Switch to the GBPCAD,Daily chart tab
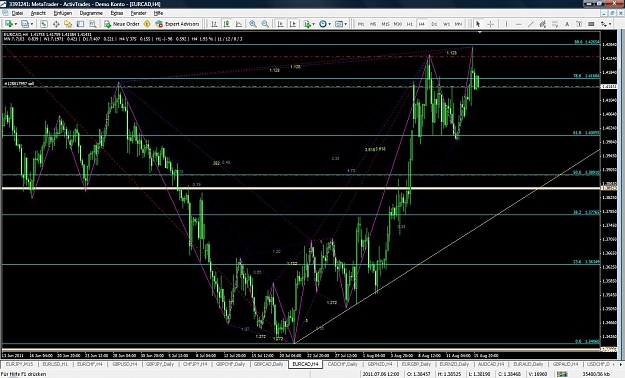Image resolution: width=625 pixels, height=378 pixels. click(x=268, y=364)
